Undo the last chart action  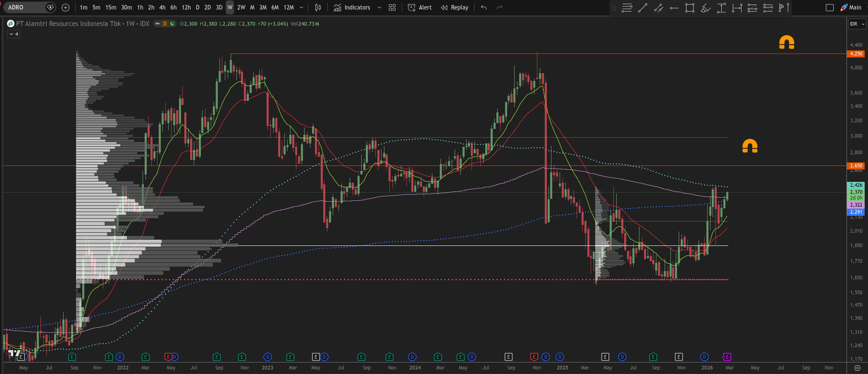coord(484,7)
